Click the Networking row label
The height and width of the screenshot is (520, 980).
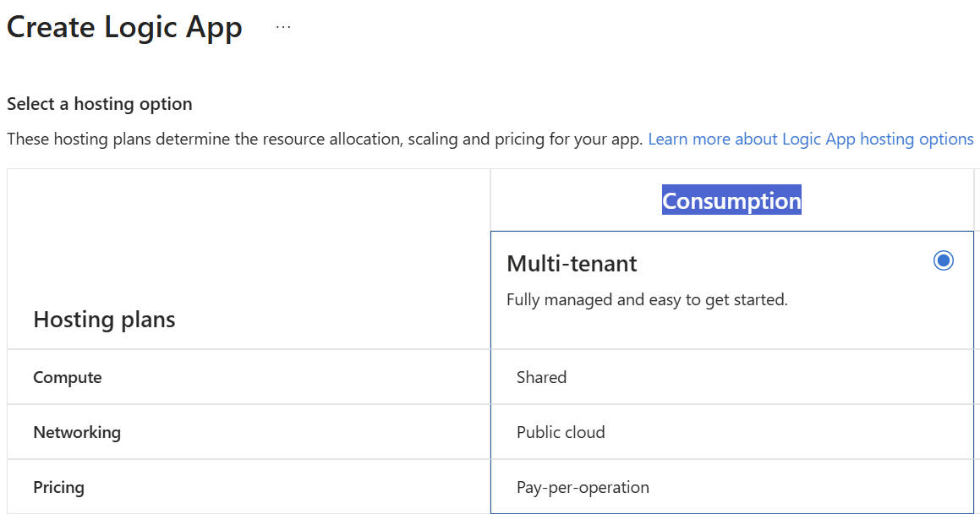77,433
